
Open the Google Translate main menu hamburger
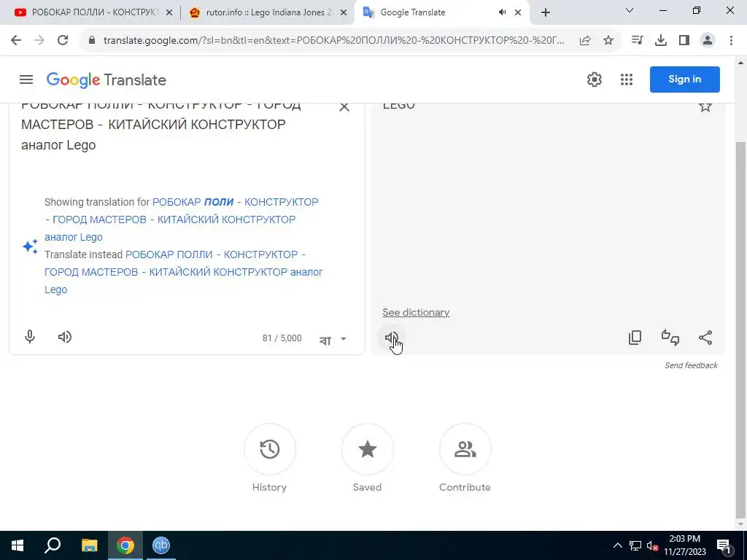(26, 79)
